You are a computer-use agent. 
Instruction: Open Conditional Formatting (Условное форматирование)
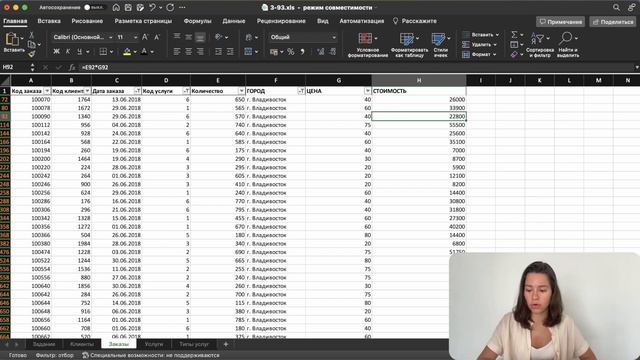pos(368,45)
